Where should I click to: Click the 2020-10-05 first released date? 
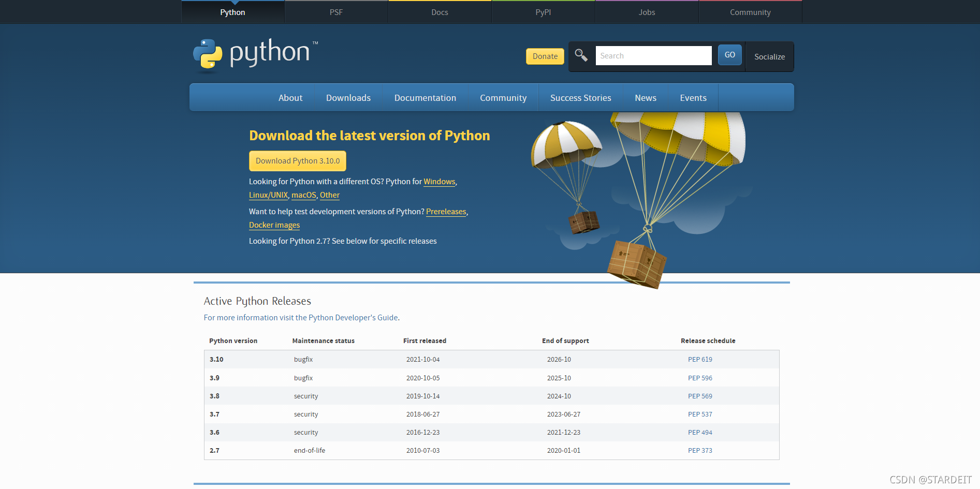[423, 378]
